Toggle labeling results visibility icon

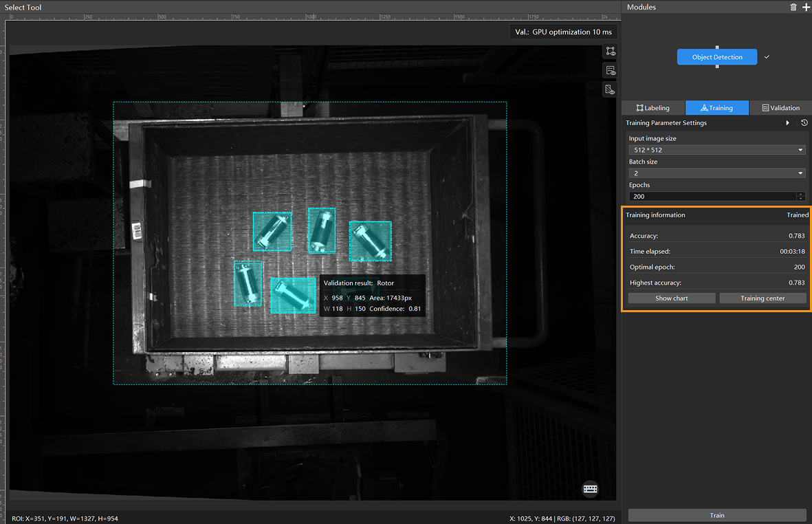tap(611, 52)
